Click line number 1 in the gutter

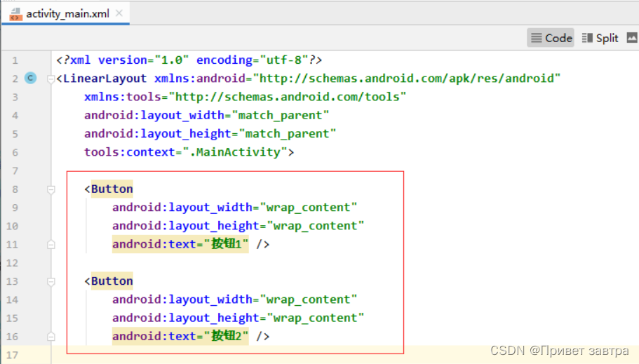pos(15,60)
